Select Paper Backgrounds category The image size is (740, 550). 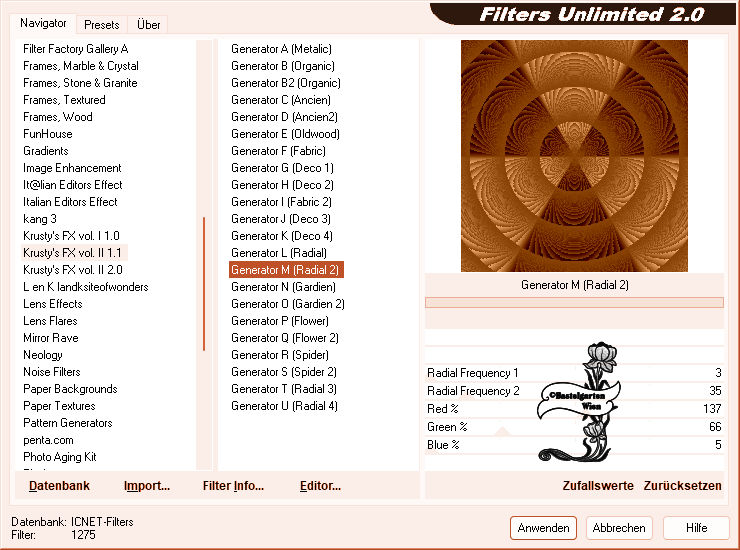tap(70, 389)
